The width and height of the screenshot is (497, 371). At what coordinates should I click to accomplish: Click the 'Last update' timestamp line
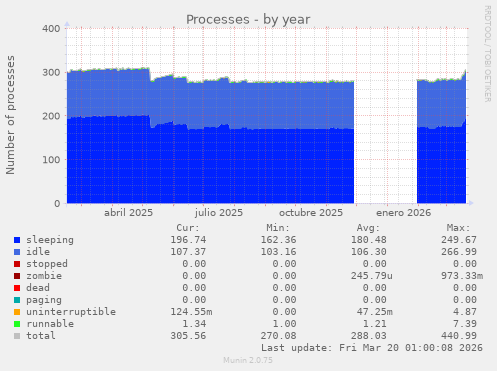(372, 348)
